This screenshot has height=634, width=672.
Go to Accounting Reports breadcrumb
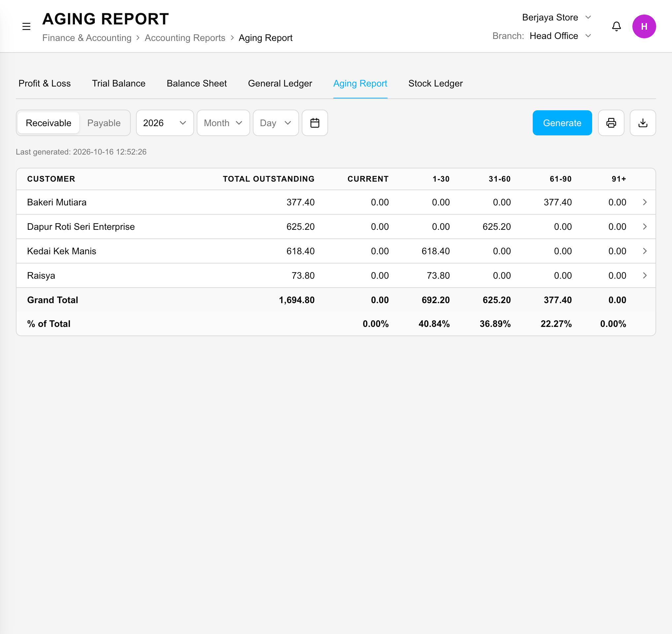point(185,38)
